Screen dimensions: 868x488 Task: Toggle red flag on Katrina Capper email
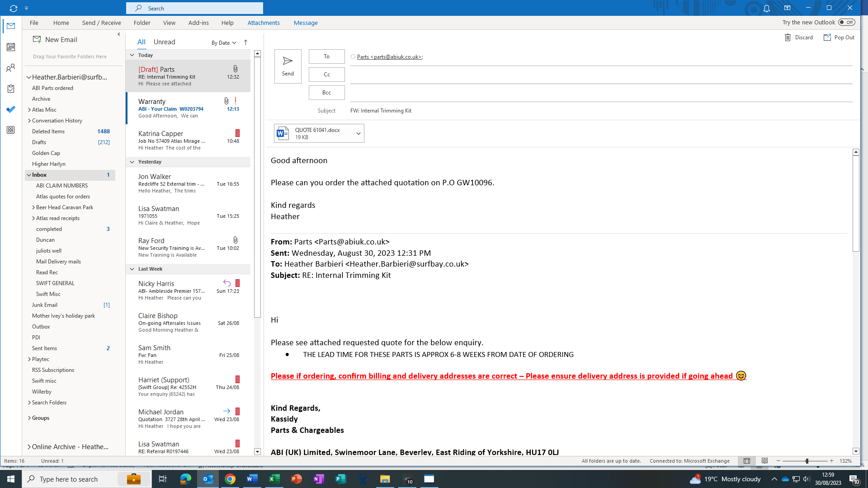coord(237,133)
